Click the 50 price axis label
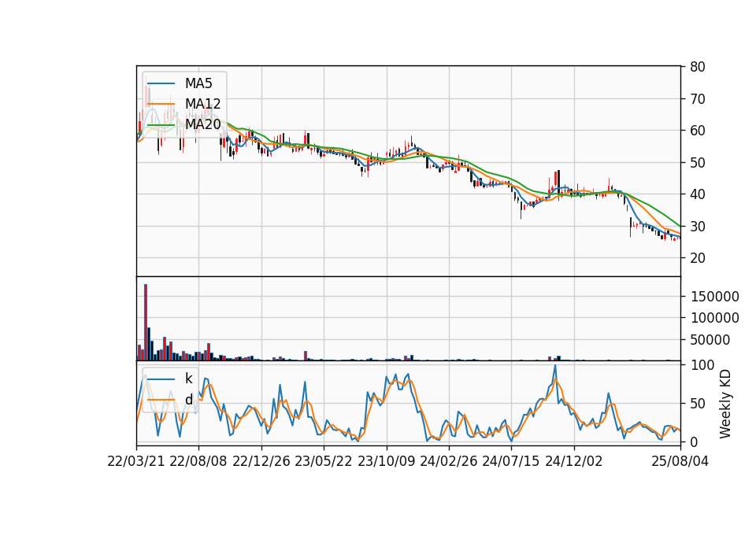The width and height of the screenshot is (756, 543). click(x=697, y=162)
